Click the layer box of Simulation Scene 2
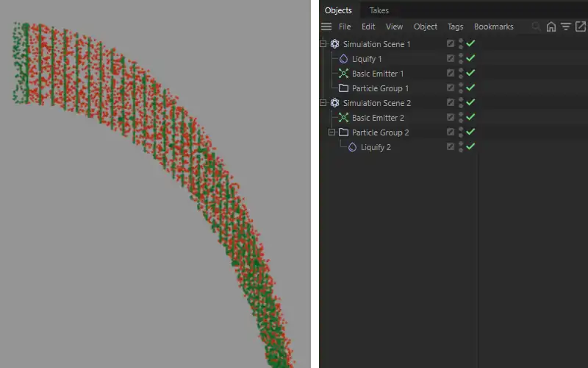Image resolution: width=588 pixels, height=368 pixels. [x=451, y=103]
